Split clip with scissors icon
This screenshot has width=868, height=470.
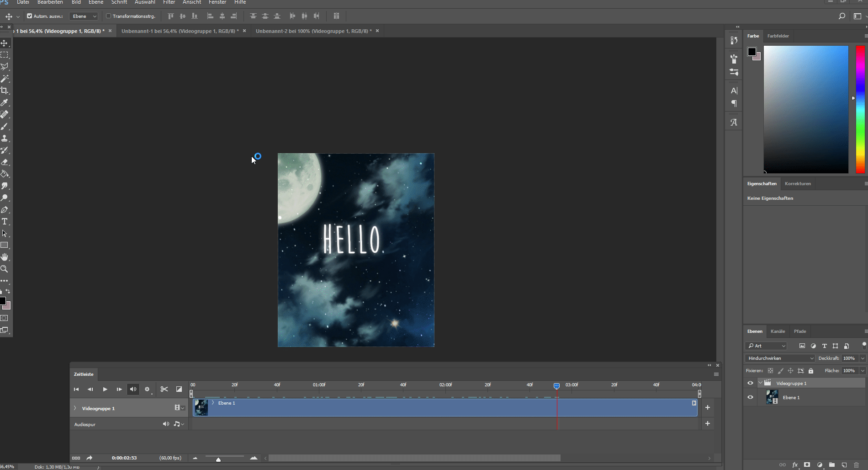pyautogui.click(x=164, y=389)
